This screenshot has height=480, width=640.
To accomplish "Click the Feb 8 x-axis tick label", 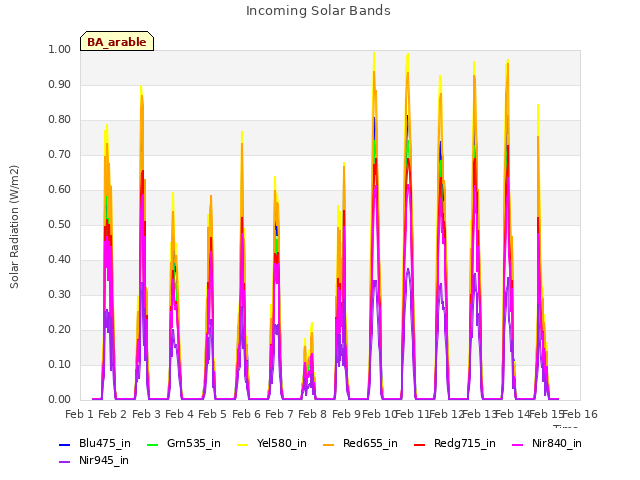I will point(312,415).
